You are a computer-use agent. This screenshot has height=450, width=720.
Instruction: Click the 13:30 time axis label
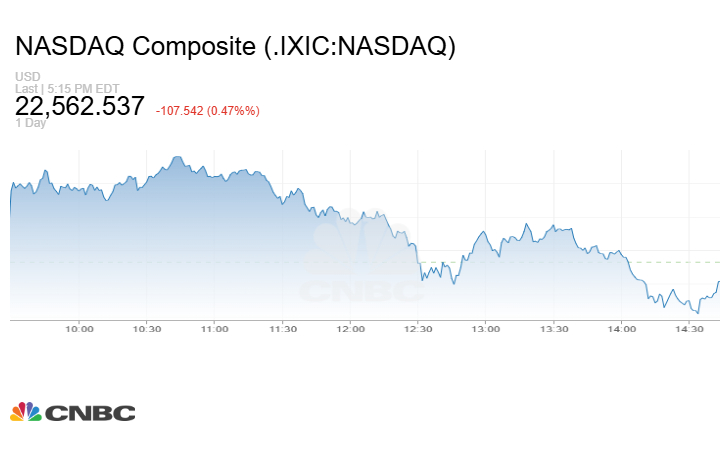(x=554, y=328)
